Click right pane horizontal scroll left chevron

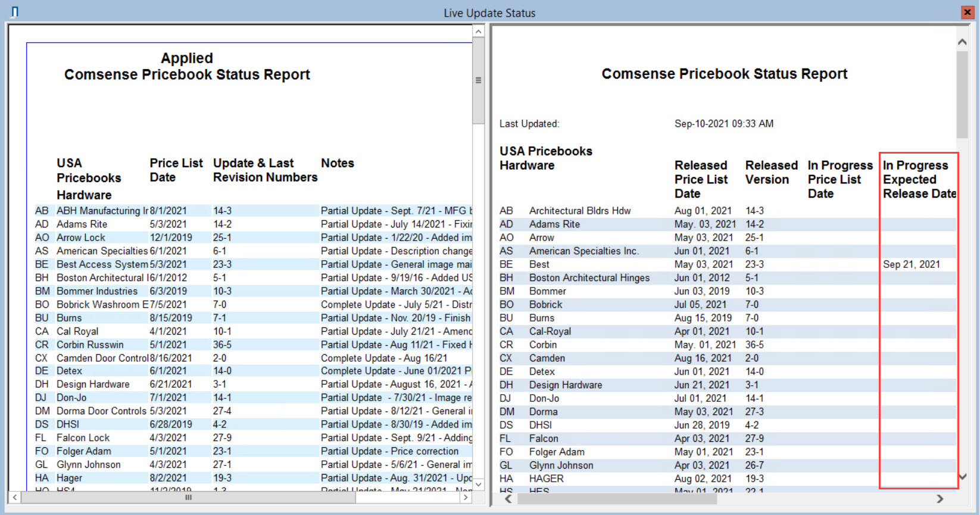point(508,499)
